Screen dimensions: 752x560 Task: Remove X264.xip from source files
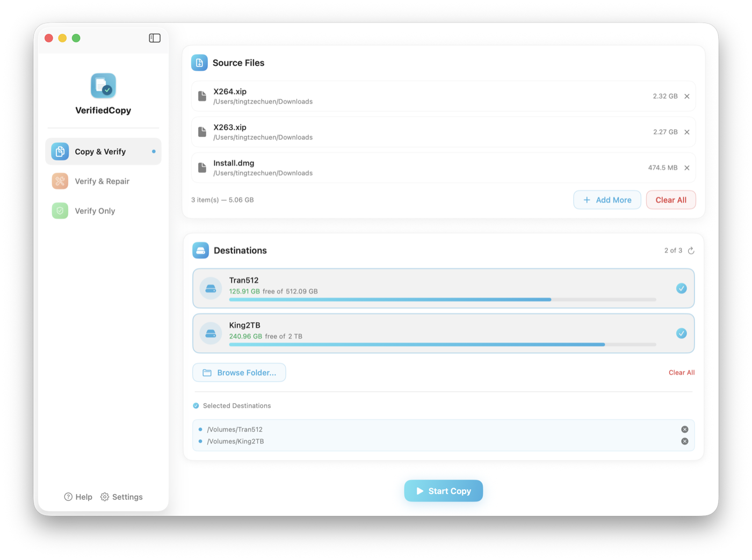click(687, 96)
